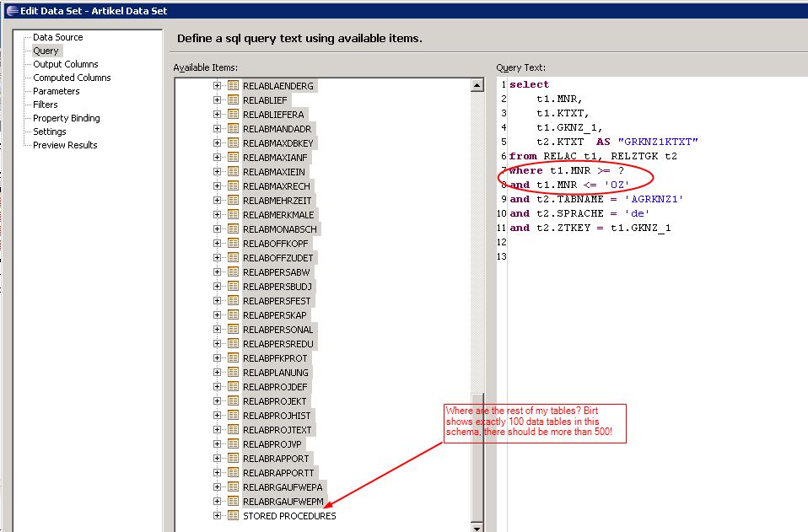This screenshot has height=532, width=808.
Task: Click the table icon beside RELABLIEFERA
Action: click(x=233, y=115)
